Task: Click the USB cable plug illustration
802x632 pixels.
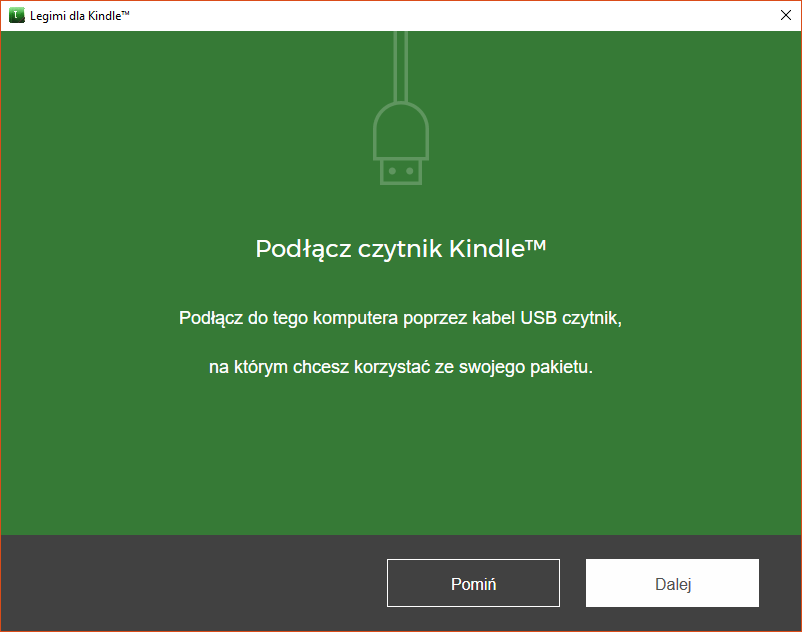Action: pos(401,108)
